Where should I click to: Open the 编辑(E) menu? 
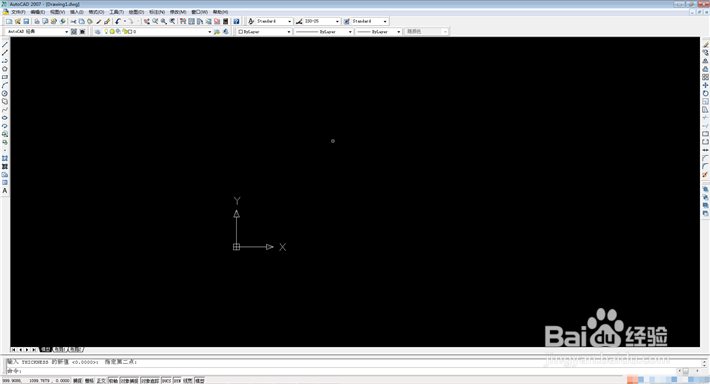tap(38, 12)
